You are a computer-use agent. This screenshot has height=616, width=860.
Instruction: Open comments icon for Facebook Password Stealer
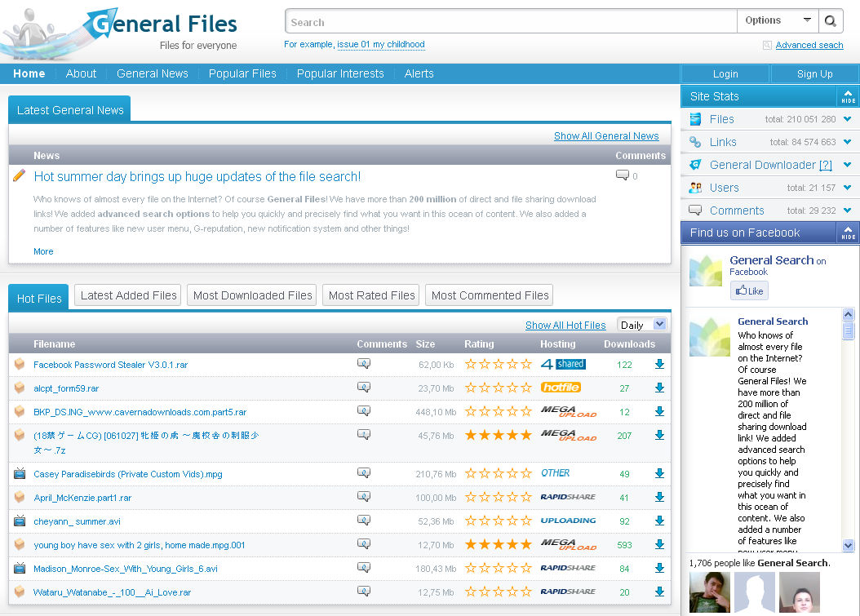pos(364,363)
